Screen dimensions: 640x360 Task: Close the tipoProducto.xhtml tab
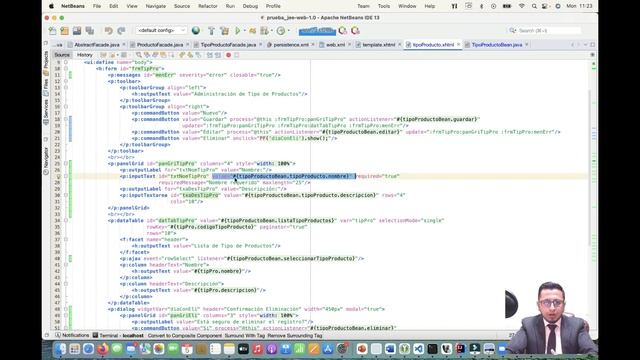coord(458,44)
